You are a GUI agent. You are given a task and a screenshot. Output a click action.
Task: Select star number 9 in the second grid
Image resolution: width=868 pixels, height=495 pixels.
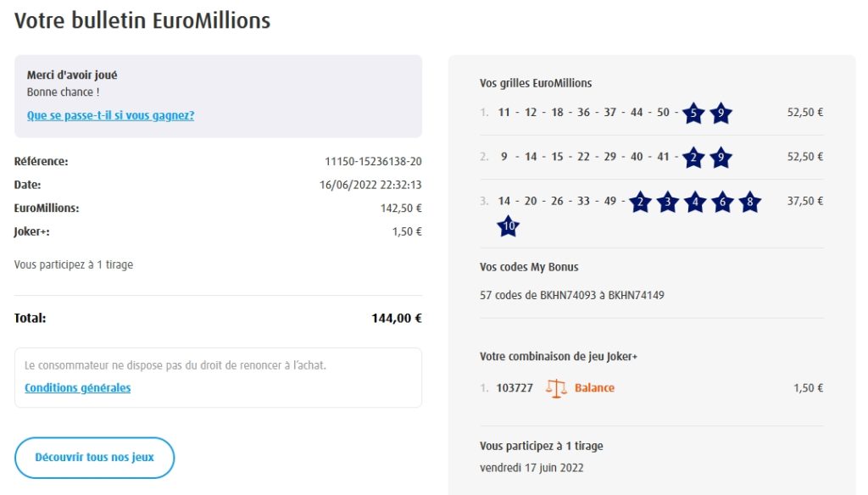[721, 157]
